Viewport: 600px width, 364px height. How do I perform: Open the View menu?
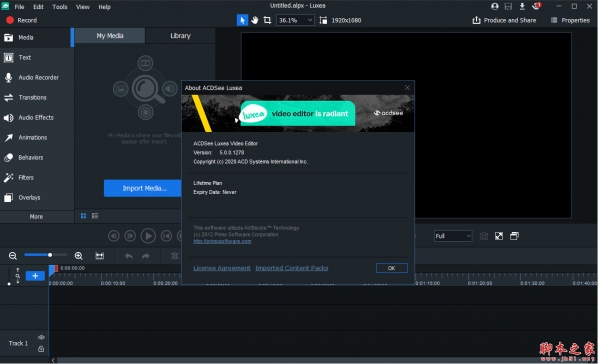[x=83, y=7]
